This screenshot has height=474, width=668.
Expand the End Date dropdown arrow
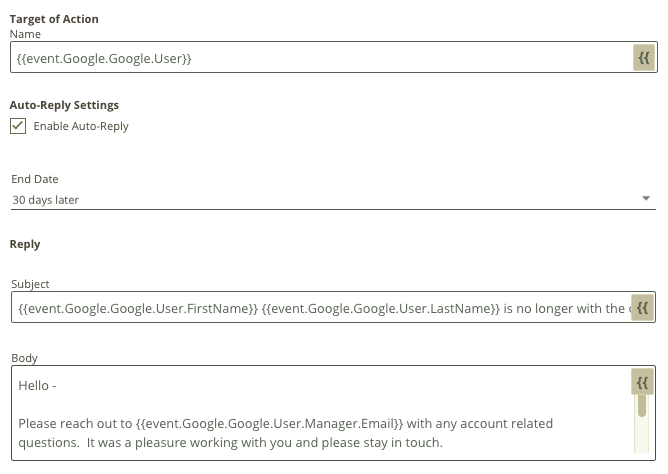(x=646, y=198)
